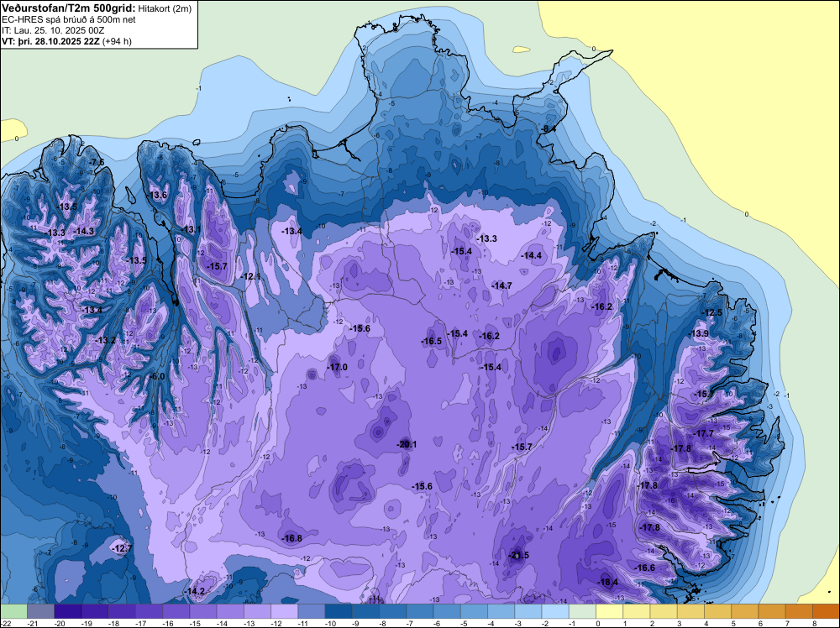
Task: Click the -13.1 temperature label
Action: pyautogui.click(x=190, y=230)
